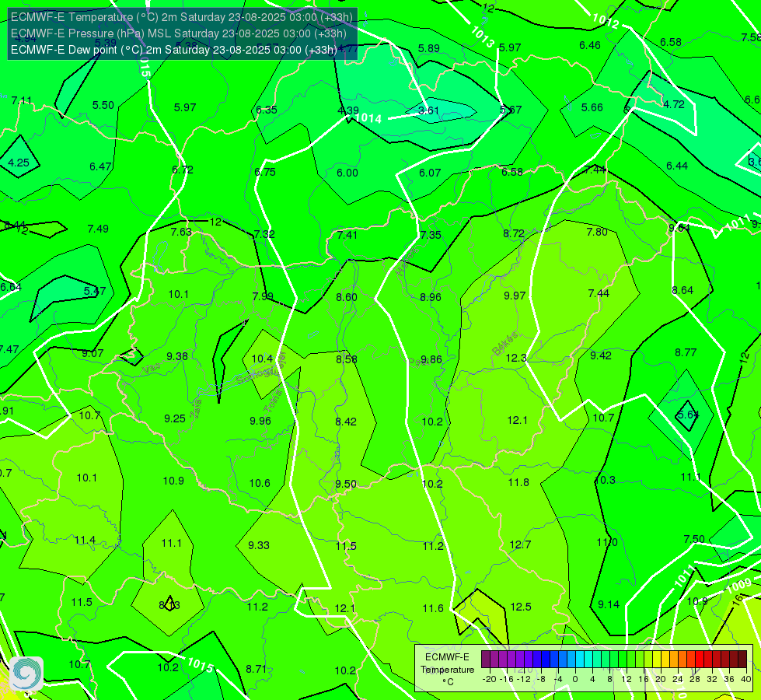Click the 6.00 grid value

tap(347, 173)
